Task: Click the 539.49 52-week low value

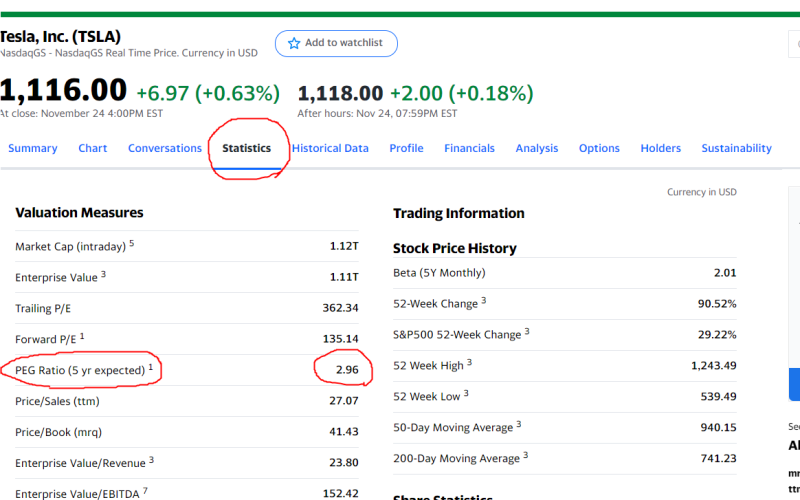Action: (x=718, y=396)
